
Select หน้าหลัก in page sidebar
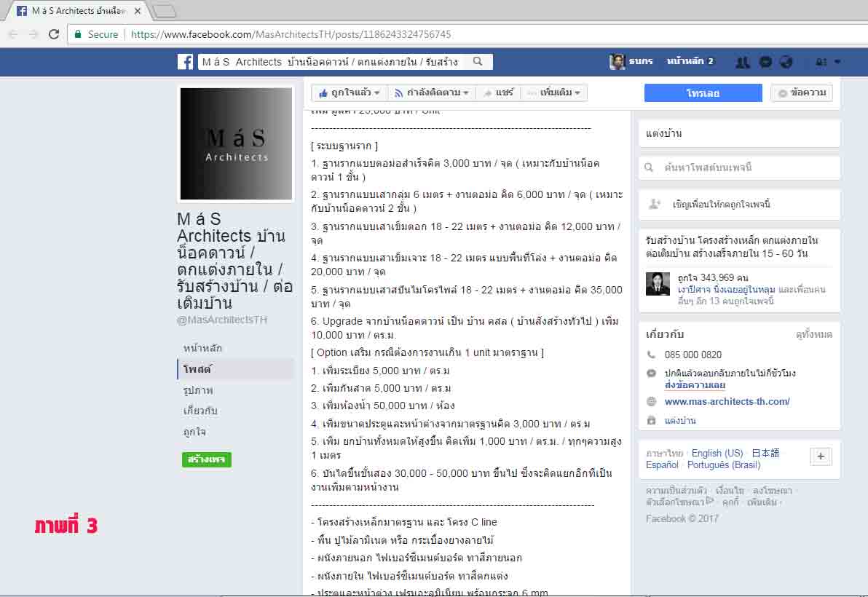[x=202, y=348]
